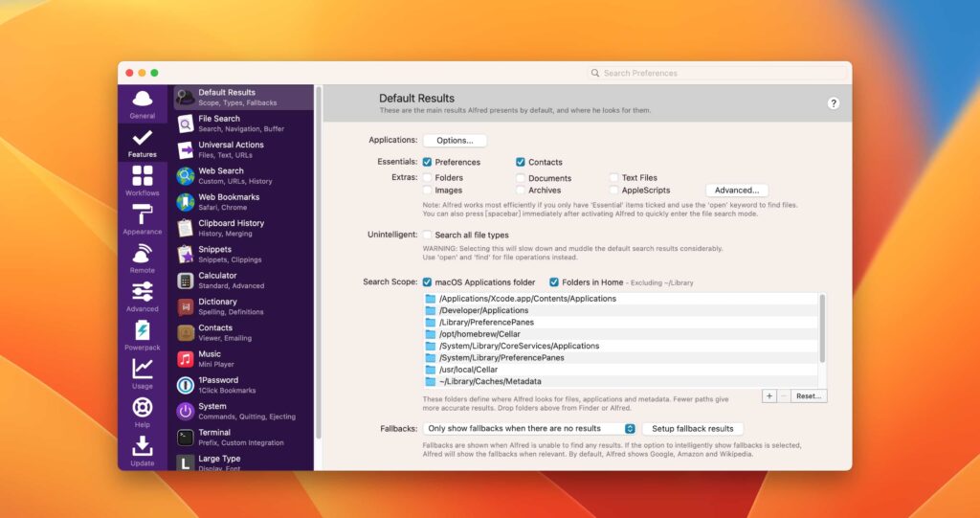Click Setup fallback results button
The width and height of the screenshot is (980, 518).
692,429
